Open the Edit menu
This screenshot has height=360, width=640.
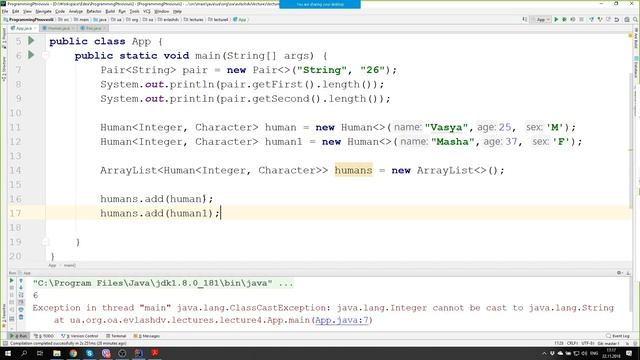tap(16, 11)
